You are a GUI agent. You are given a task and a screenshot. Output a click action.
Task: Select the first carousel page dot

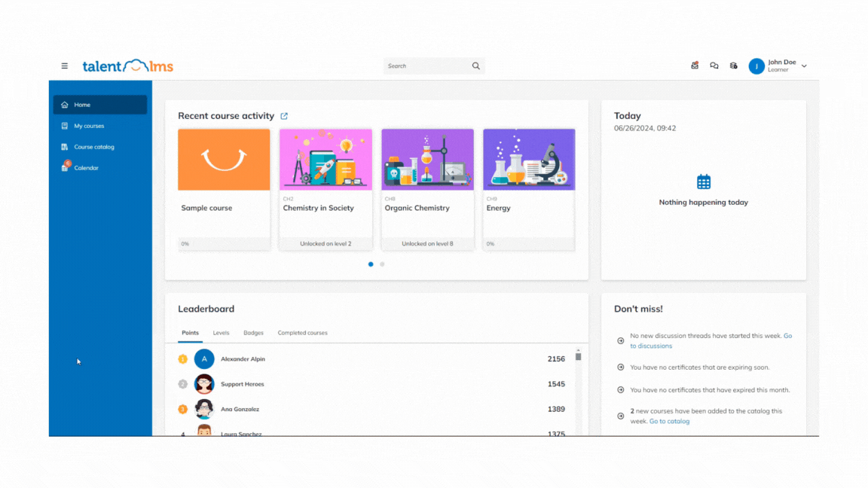[371, 264]
